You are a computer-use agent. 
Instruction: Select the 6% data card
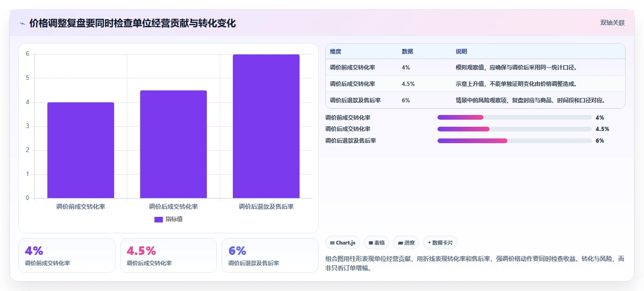(270, 255)
